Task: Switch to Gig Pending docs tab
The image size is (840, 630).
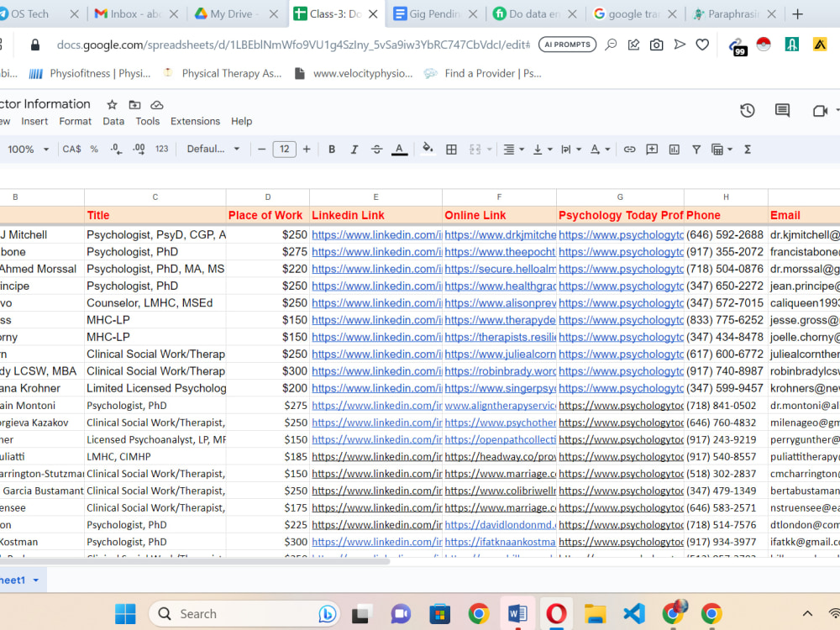Action: (x=435, y=14)
